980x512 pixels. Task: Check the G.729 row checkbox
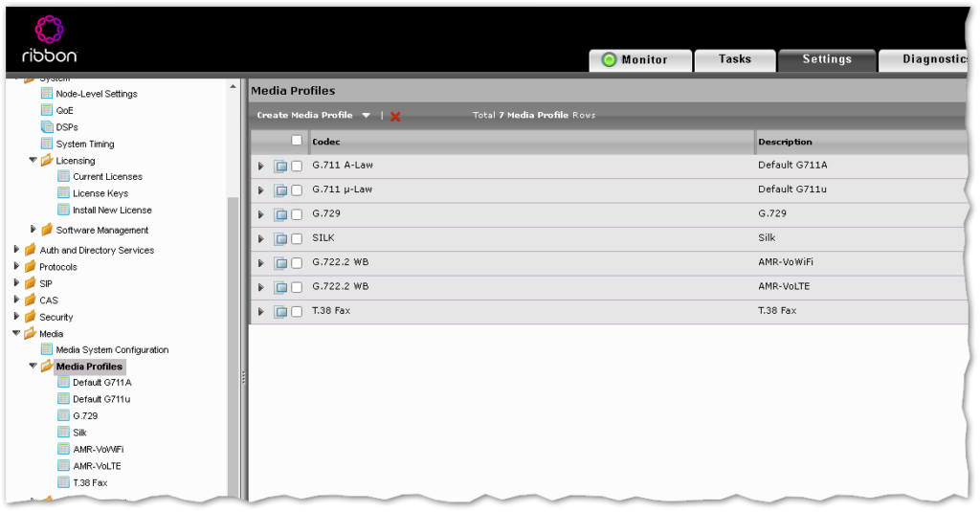click(297, 214)
